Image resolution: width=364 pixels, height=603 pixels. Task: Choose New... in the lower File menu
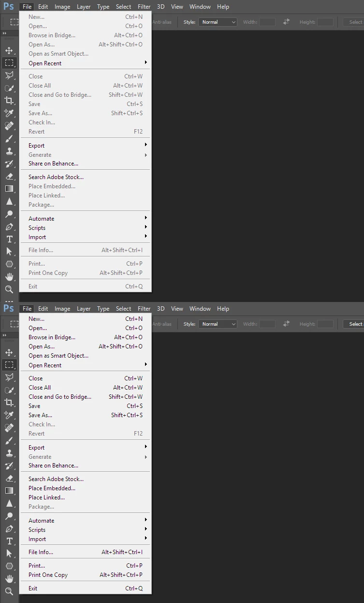tap(85, 319)
